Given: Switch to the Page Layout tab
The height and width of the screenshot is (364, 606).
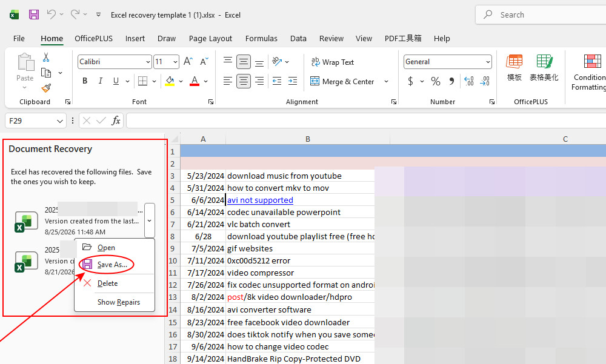Looking at the screenshot, I should tap(210, 38).
